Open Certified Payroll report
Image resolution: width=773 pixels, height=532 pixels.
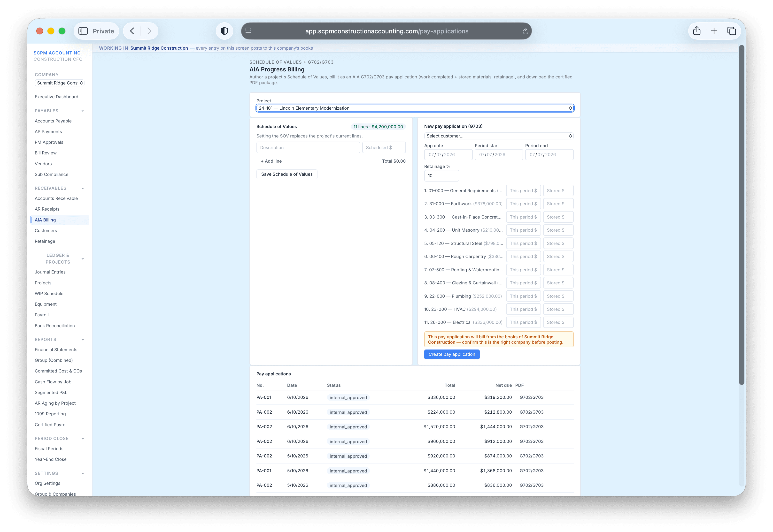tap(51, 425)
